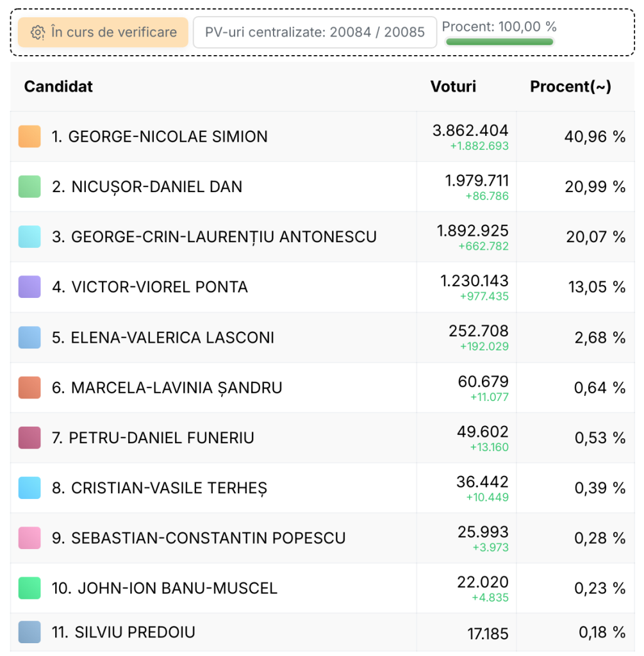
Task: Select the pink swatch for Sebastian-Constantin Popescu
Action: (x=29, y=538)
